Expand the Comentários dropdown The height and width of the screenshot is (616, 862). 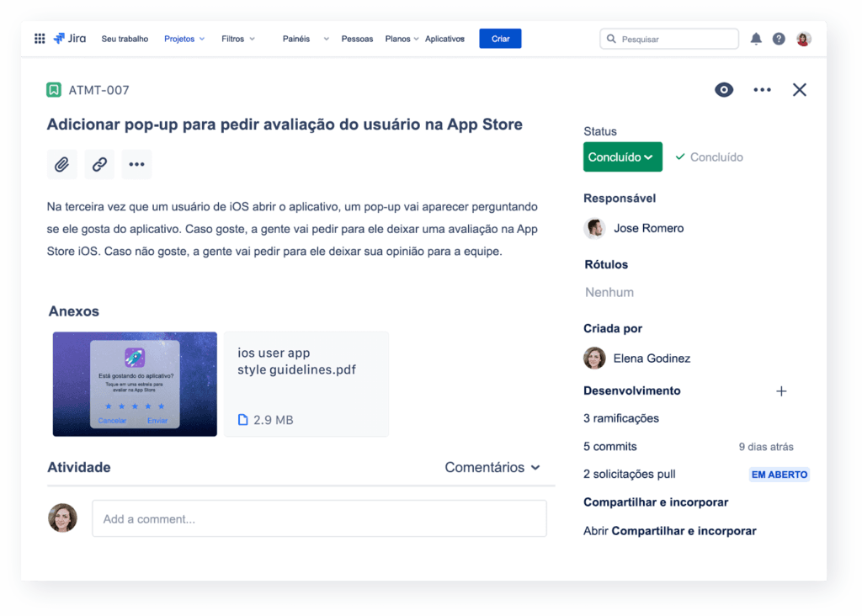pyautogui.click(x=492, y=467)
